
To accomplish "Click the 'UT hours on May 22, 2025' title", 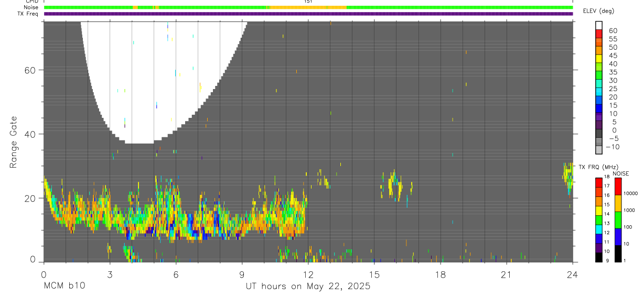I will 308,287.
